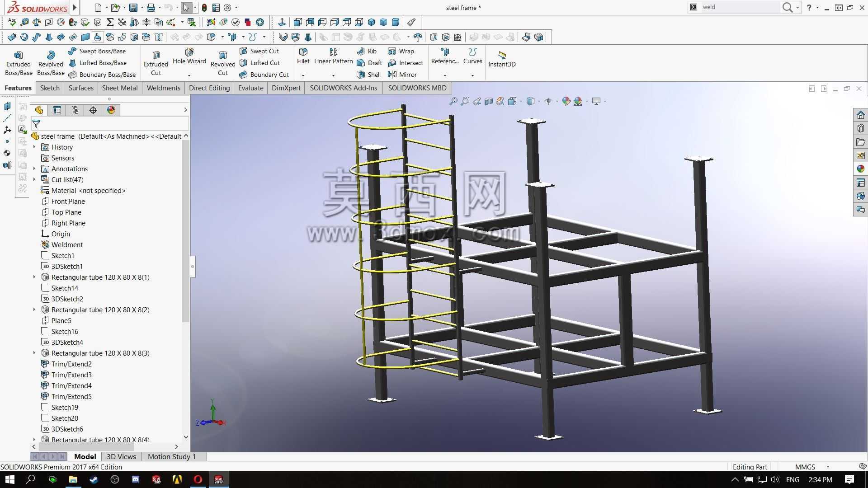
Task: Open the DimXpertManager tab icon
Action: tap(93, 110)
